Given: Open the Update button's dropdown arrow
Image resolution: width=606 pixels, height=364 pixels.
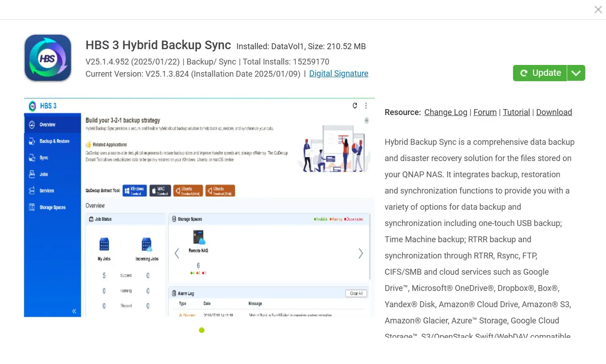Looking at the screenshot, I should (x=576, y=73).
